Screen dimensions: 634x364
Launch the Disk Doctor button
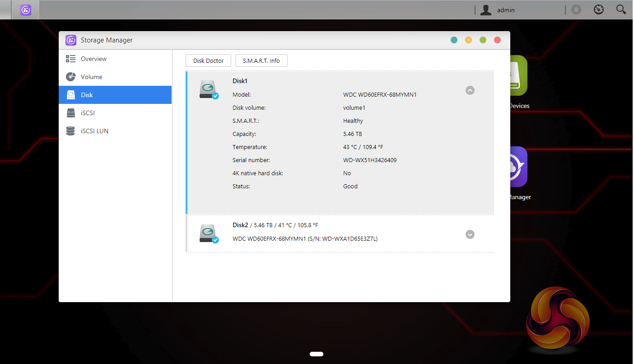(x=209, y=61)
